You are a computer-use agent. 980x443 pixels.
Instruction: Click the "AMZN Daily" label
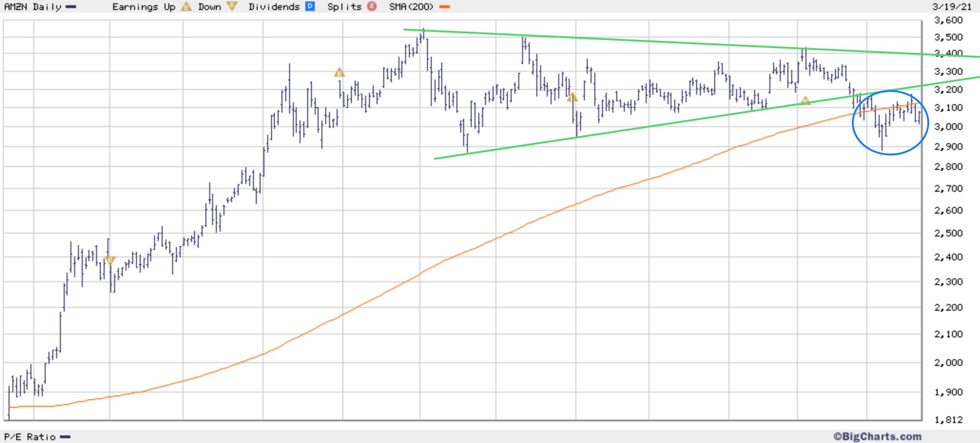tap(33, 7)
